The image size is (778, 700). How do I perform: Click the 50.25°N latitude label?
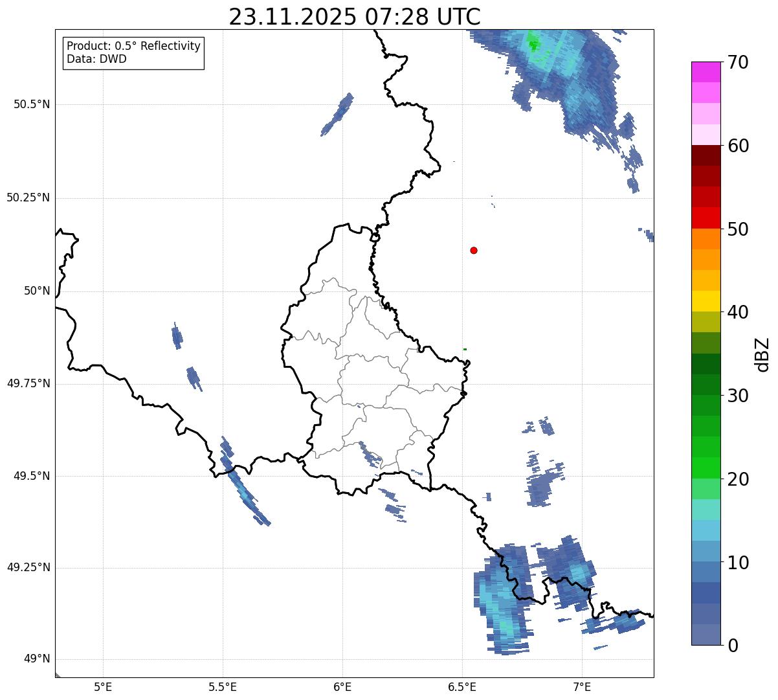tap(28, 198)
